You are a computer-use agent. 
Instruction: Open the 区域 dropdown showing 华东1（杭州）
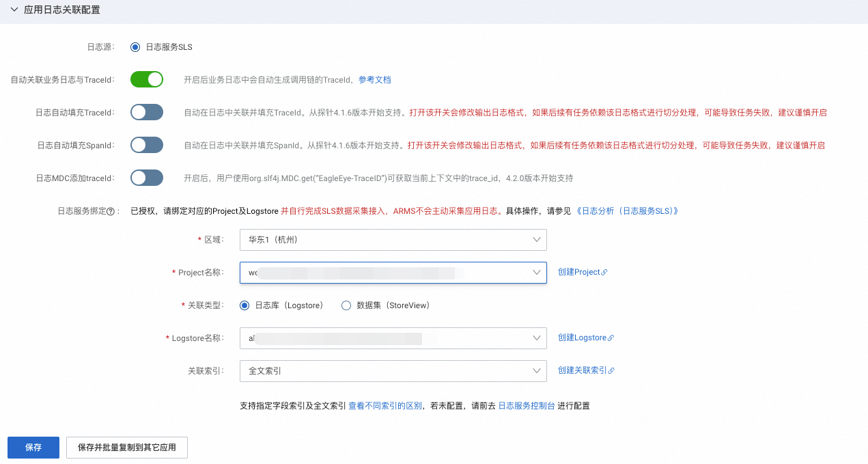[x=393, y=240]
